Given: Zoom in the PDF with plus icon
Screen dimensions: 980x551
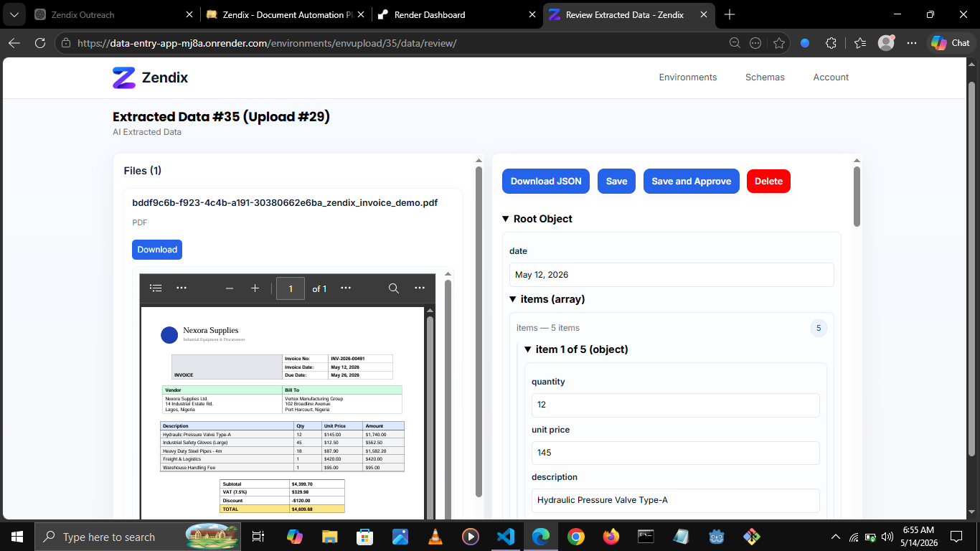Looking at the screenshot, I should click(255, 288).
